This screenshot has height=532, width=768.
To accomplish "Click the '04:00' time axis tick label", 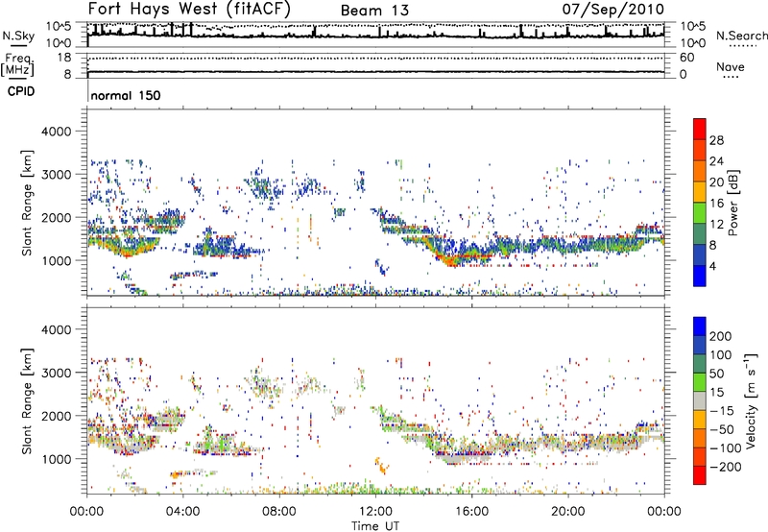I will [x=182, y=512].
